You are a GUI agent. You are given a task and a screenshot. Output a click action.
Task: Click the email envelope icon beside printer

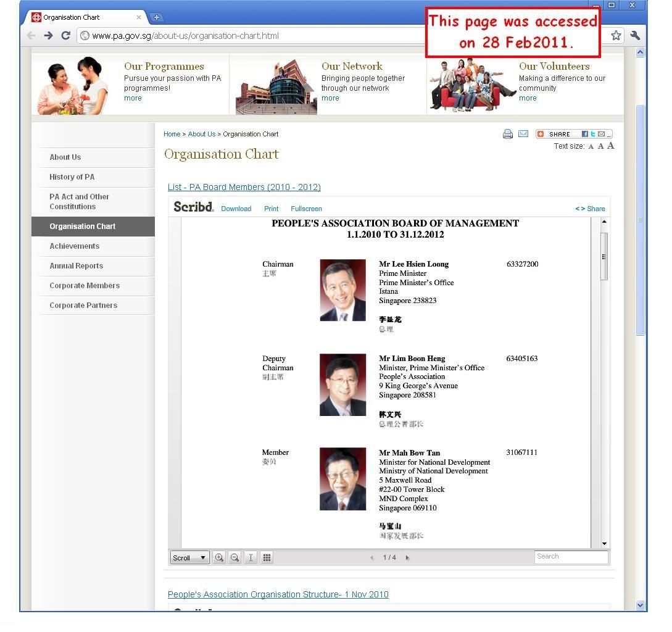coord(523,134)
